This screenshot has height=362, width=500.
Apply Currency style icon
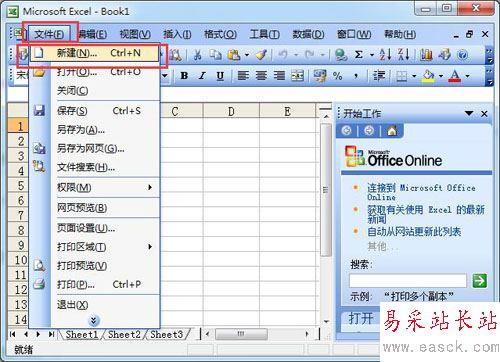tap(320, 76)
